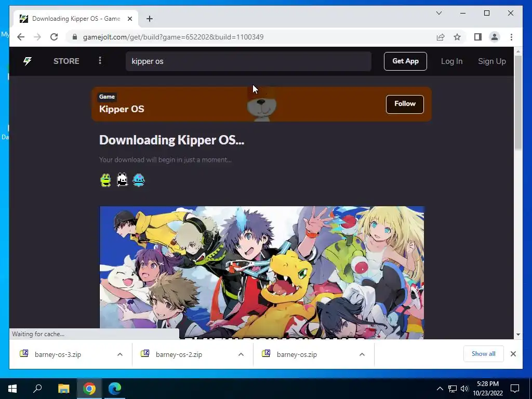Click the Log In link
532x399 pixels.
[x=451, y=61]
